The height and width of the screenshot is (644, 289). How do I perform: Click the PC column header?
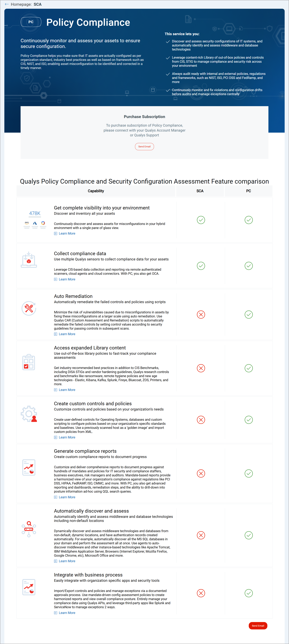pos(249,191)
